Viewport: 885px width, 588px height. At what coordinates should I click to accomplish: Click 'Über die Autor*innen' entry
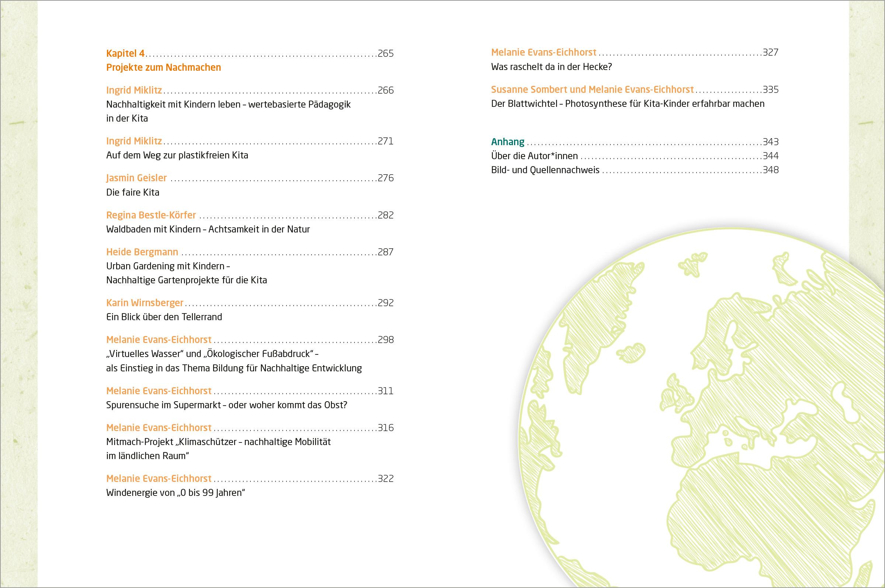pyautogui.click(x=534, y=156)
